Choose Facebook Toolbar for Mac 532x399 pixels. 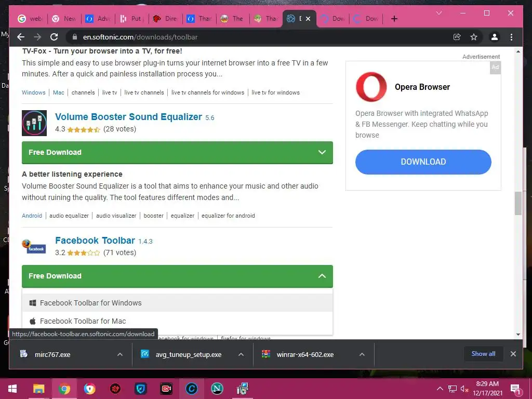[x=178, y=321]
